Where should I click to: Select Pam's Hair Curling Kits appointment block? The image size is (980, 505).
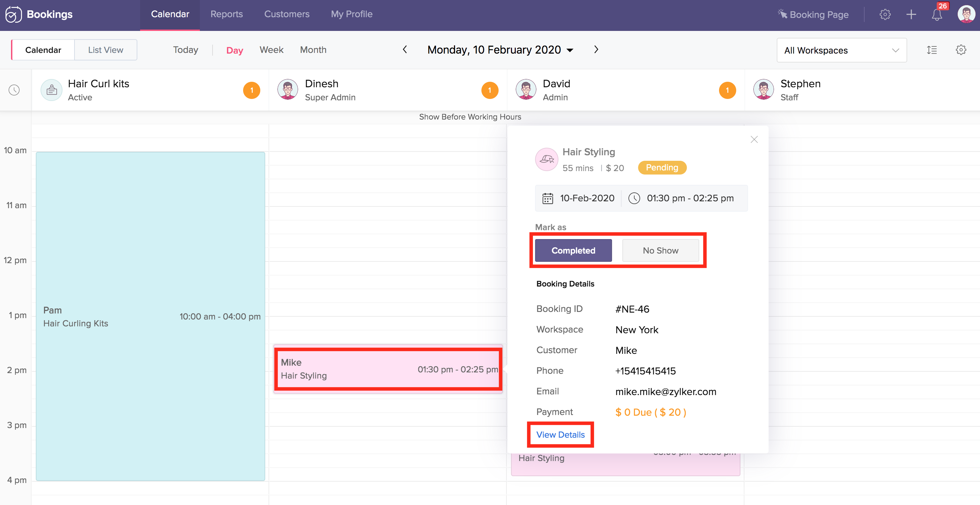coord(150,316)
